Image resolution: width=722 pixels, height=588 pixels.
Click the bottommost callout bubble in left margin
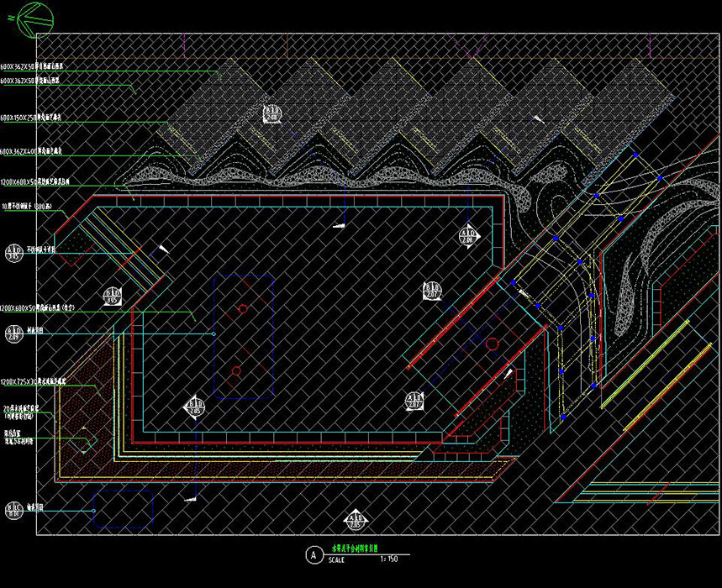pyautogui.click(x=14, y=510)
